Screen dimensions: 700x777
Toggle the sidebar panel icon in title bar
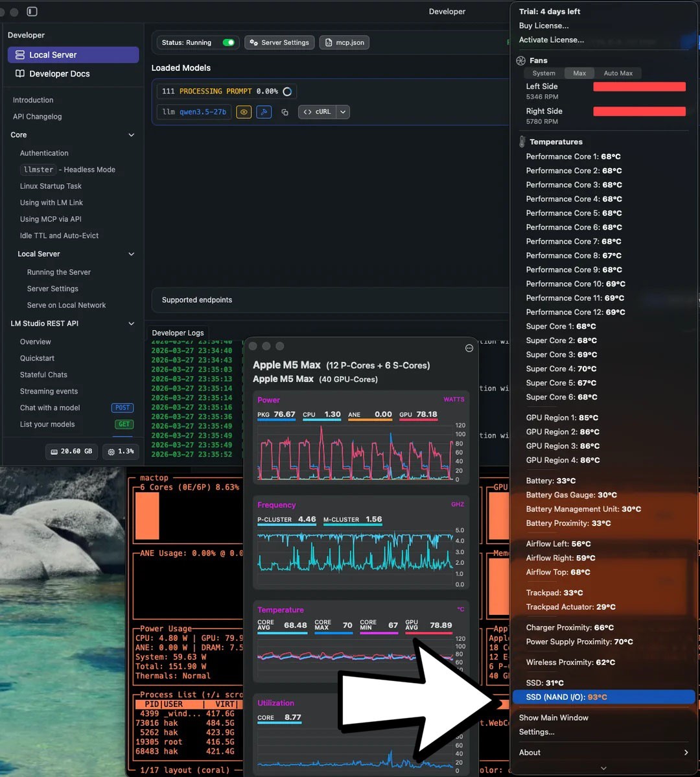(32, 12)
